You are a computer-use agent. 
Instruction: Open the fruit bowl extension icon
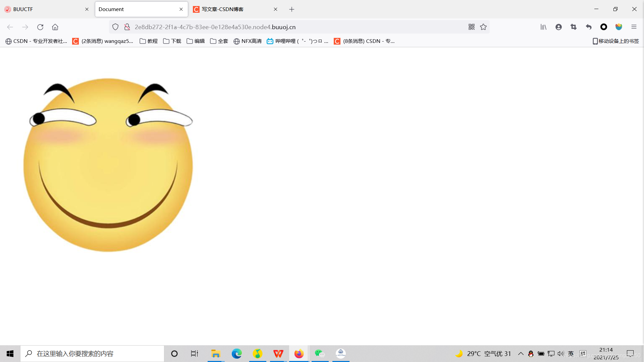coord(619,27)
